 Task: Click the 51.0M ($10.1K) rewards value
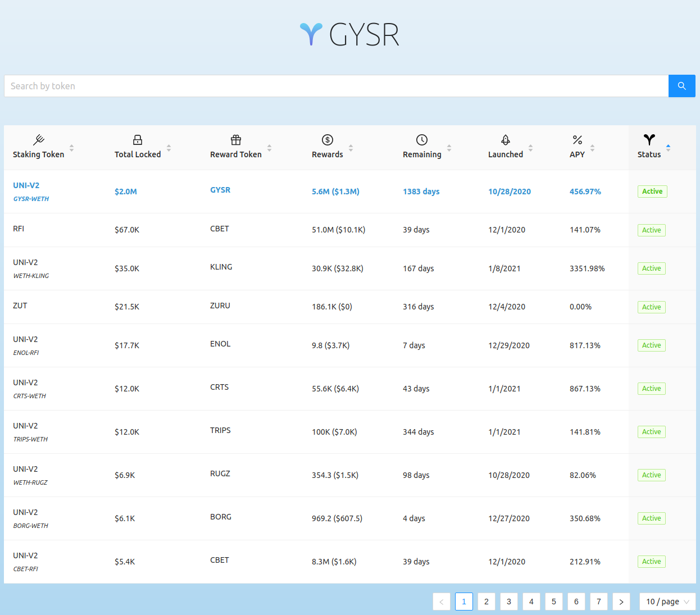click(339, 230)
